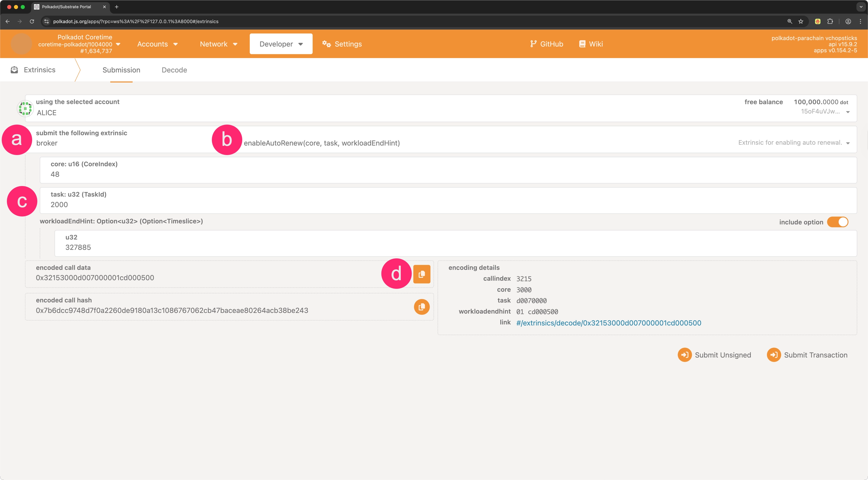Reload the page in browser
This screenshot has width=868, height=480.
tap(32, 21)
